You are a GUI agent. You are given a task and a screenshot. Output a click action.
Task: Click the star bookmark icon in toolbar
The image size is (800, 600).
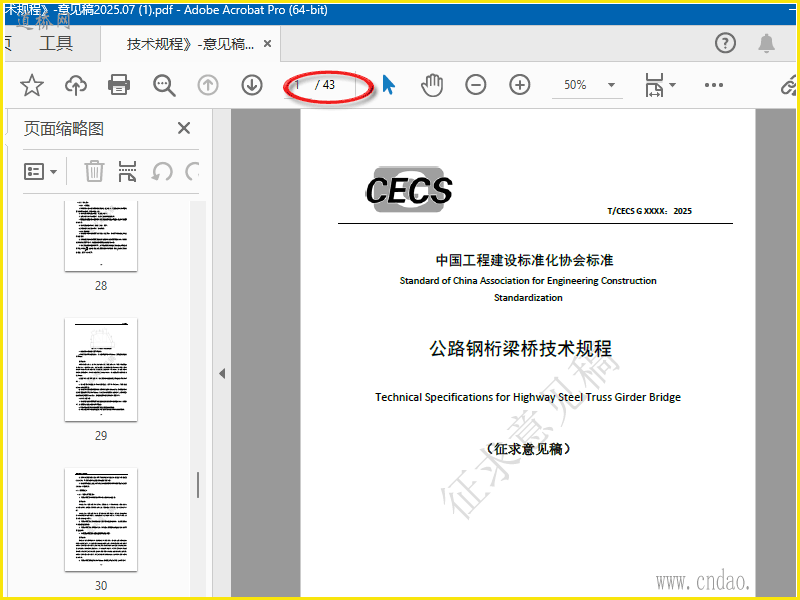click(x=32, y=85)
